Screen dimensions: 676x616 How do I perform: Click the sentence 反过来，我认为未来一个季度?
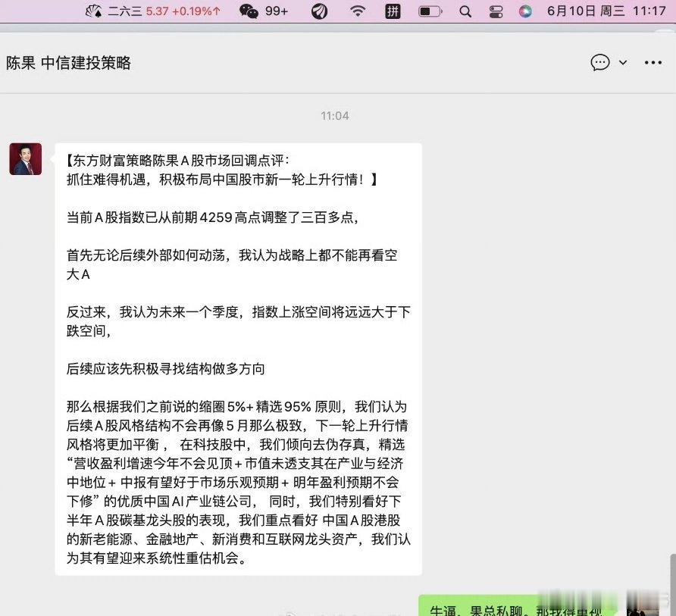pos(239,321)
